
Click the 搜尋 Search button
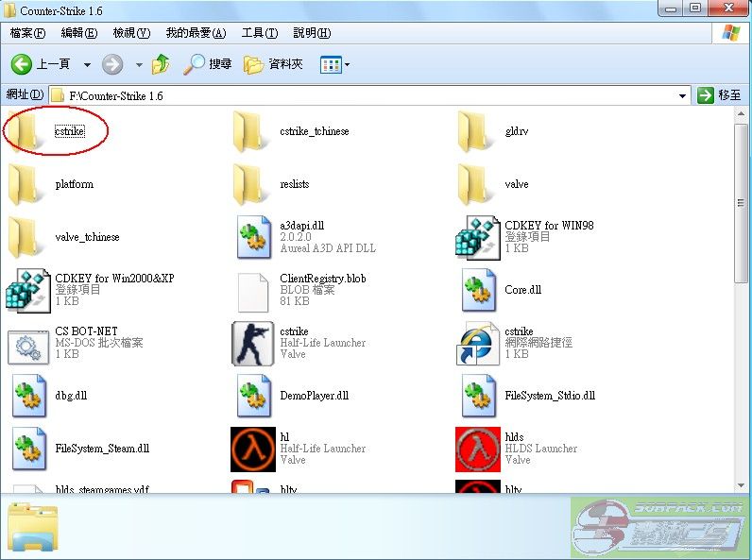click(208, 64)
